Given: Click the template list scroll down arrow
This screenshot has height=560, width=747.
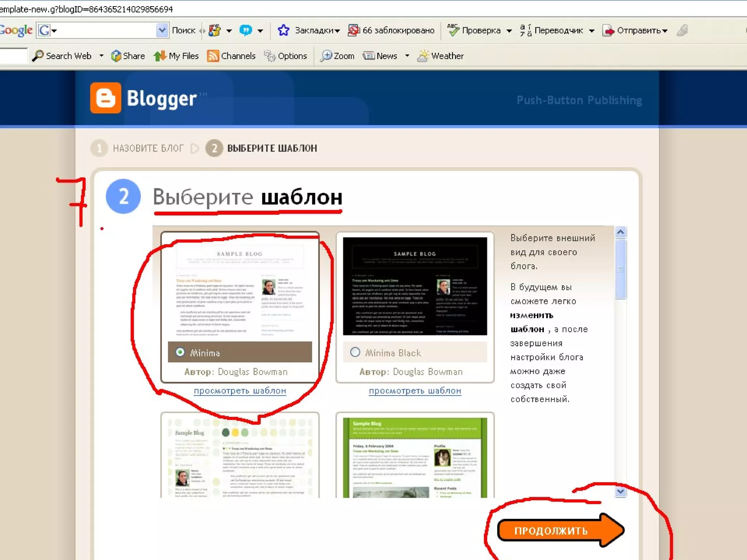Looking at the screenshot, I should [x=620, y=491].
